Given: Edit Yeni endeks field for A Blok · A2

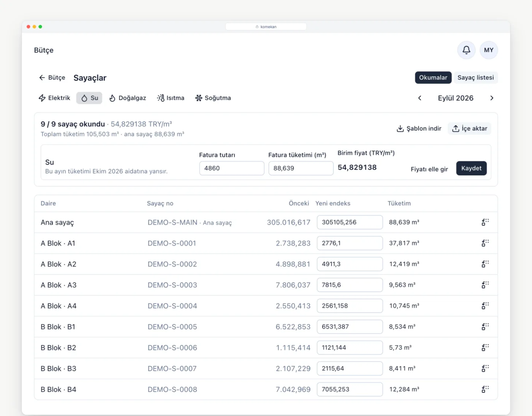Looking at the screenshot, I should point(349,264).
